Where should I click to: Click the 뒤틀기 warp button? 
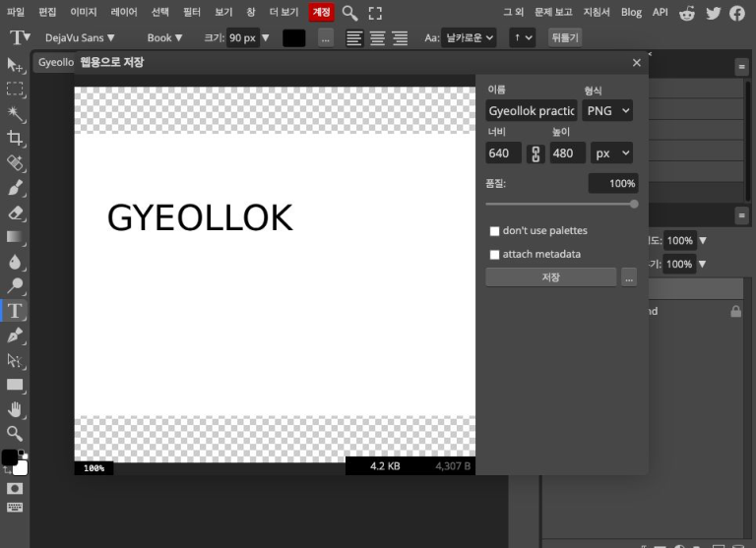click(565, 37)
